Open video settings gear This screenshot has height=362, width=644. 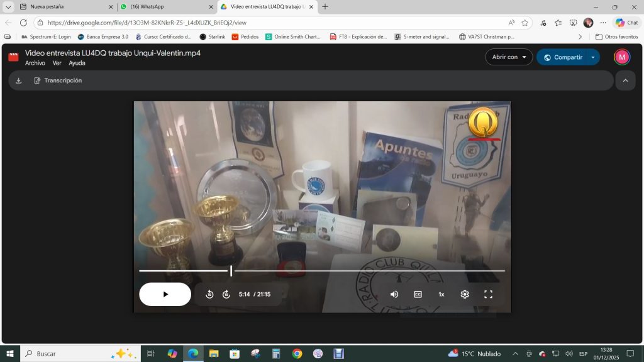[465, 294]
